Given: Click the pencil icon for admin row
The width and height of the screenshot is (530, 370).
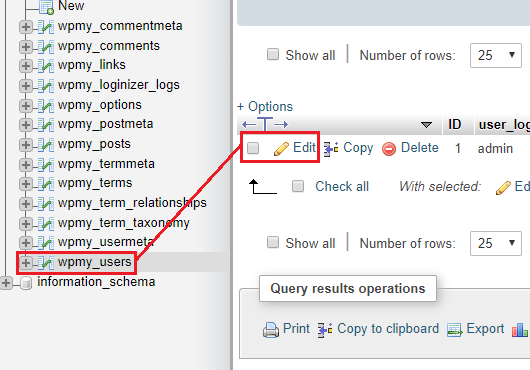Looking at the screenshot, I should [x=281, y=149].
